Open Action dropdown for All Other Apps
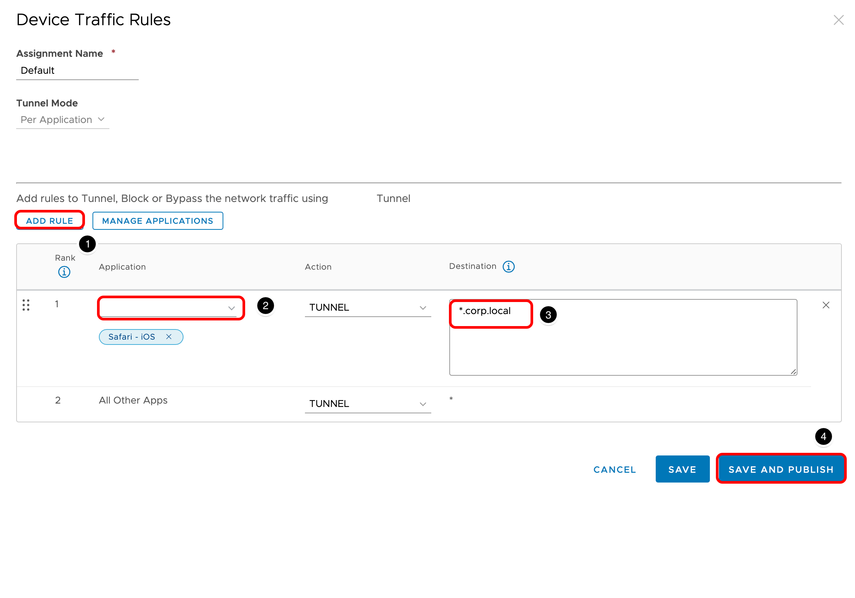The image size is (855, 598). (x=367, y=404)
